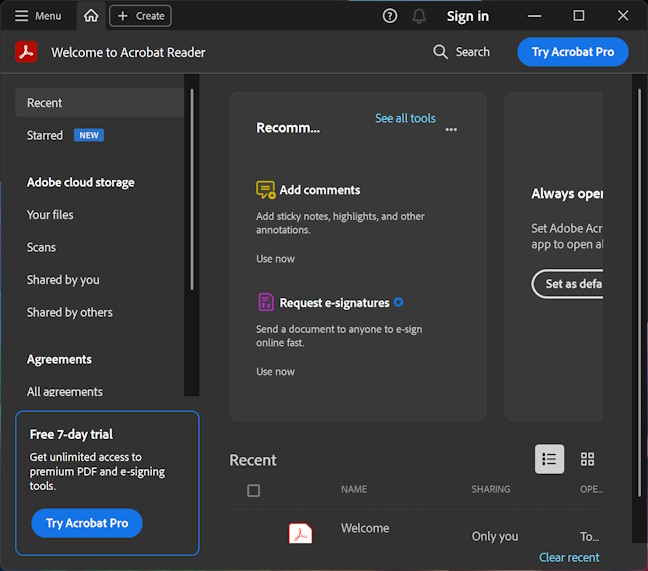Select Recent in the sidebar
Viewport: 648px width, 571px height.
100,102
